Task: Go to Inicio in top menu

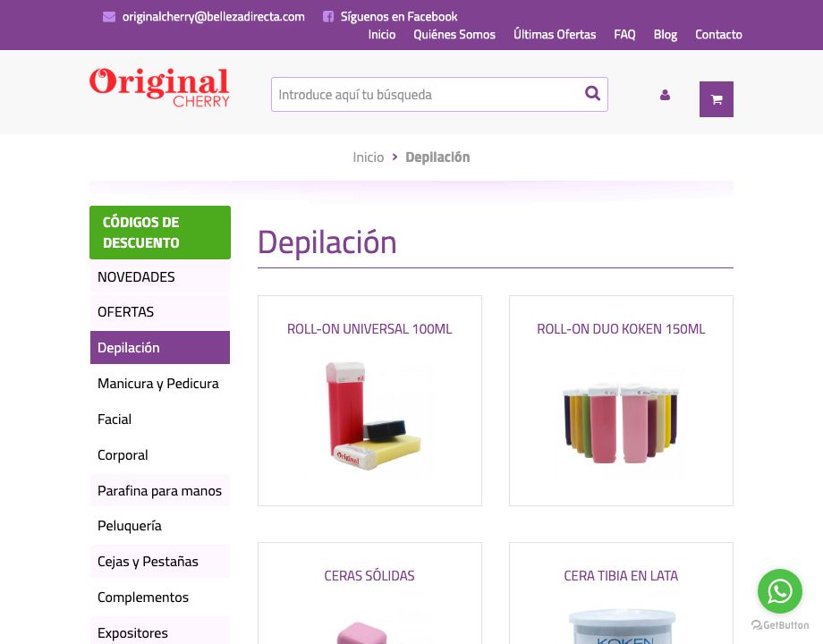Action: click(382, 35)
